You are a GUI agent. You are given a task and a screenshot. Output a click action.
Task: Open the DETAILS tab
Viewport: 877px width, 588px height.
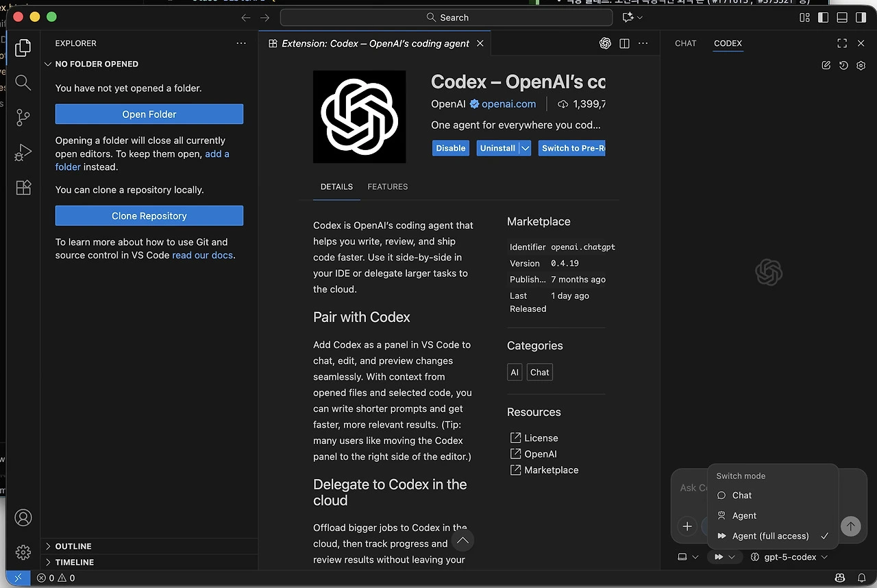coord(336,186)
